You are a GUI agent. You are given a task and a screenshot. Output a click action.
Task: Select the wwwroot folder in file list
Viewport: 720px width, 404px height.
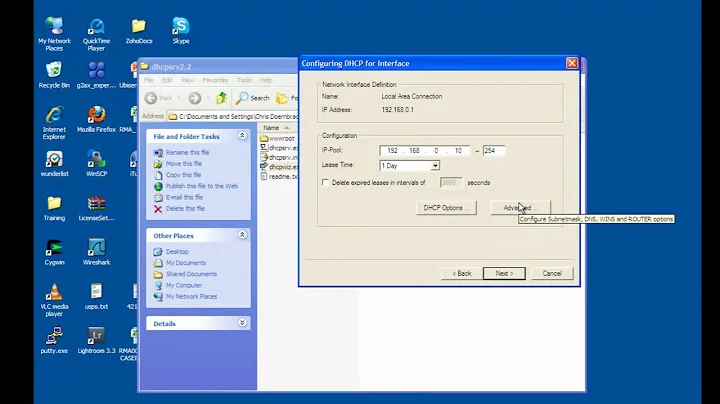point(277,138)
